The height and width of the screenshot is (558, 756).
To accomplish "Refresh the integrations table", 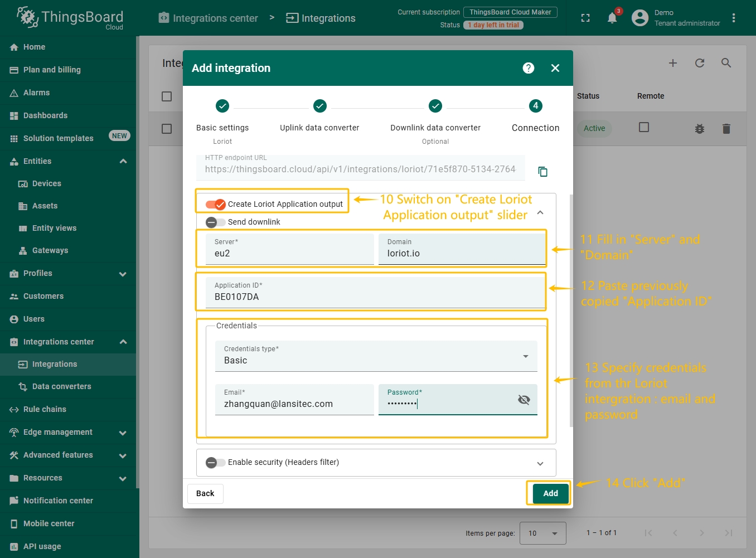I will pyautogui.click(x=699, y=63).
